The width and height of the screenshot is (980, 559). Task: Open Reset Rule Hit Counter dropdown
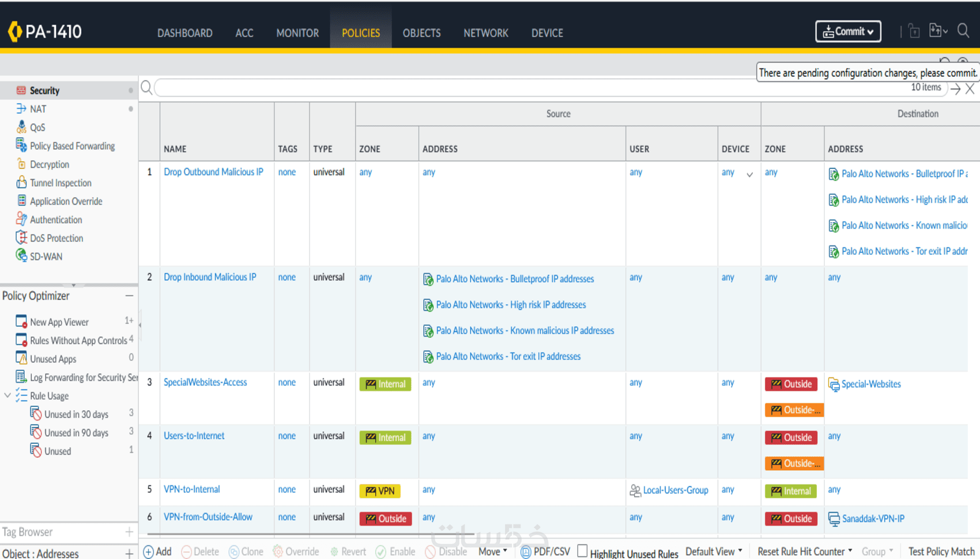coord(805,552)
